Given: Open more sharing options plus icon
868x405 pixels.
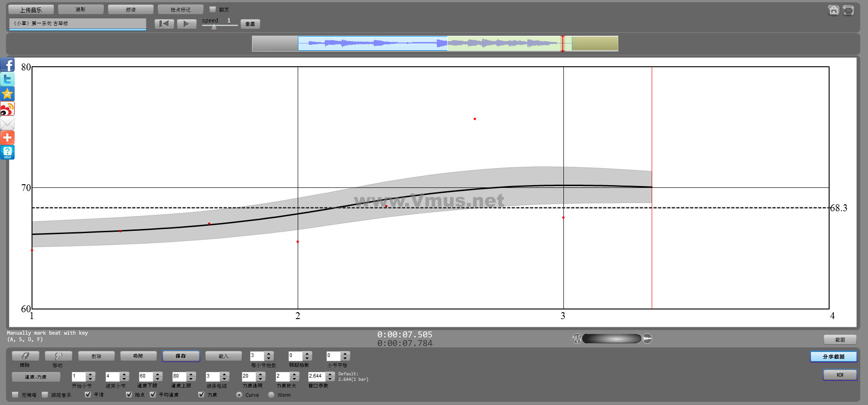Looking at the screenshot, I should [7, 138].
